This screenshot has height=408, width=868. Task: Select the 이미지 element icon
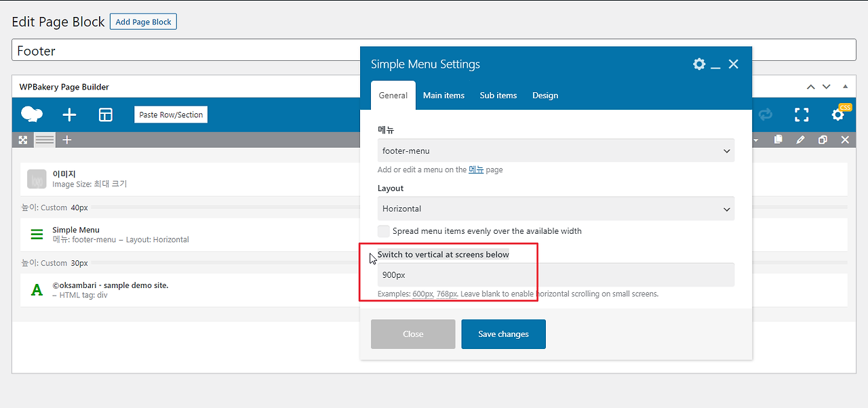37,179
